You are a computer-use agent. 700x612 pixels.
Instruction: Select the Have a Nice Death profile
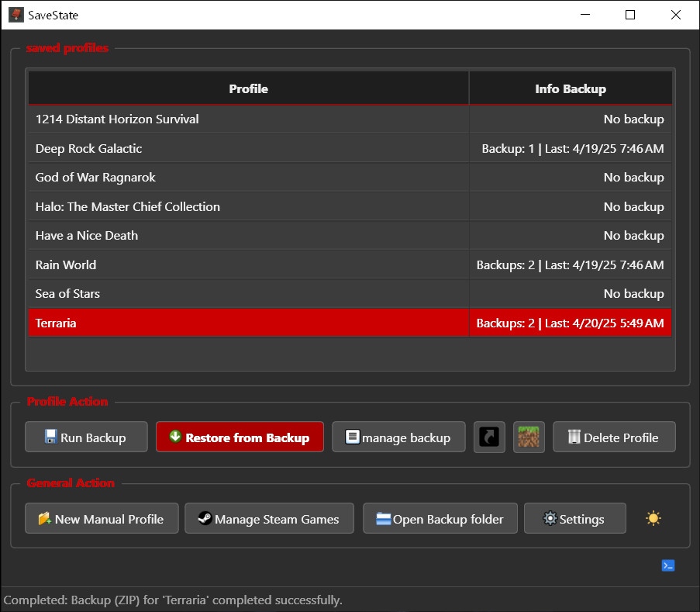pos(249,236)
